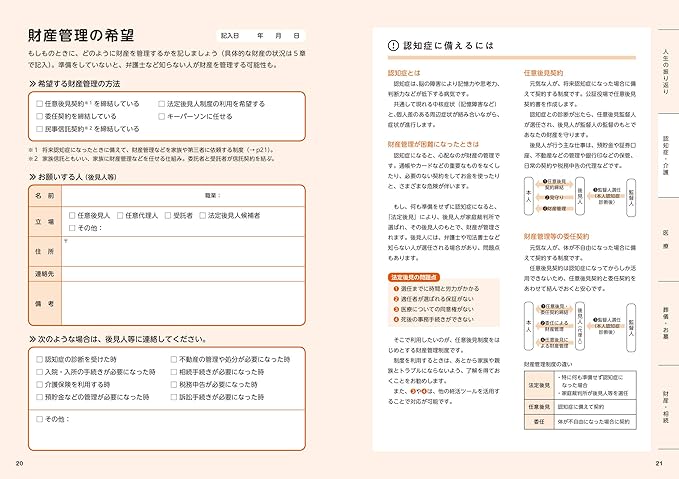
Task: Tick the 任意代理人 checkbox
Action: click(x=120, y=215)
